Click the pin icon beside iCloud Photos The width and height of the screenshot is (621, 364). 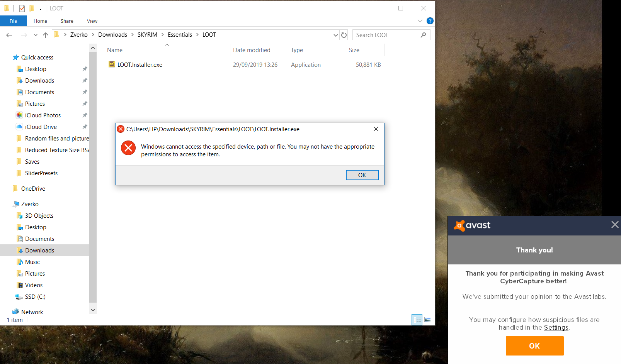pyautogui.click(x=85, y=115)
